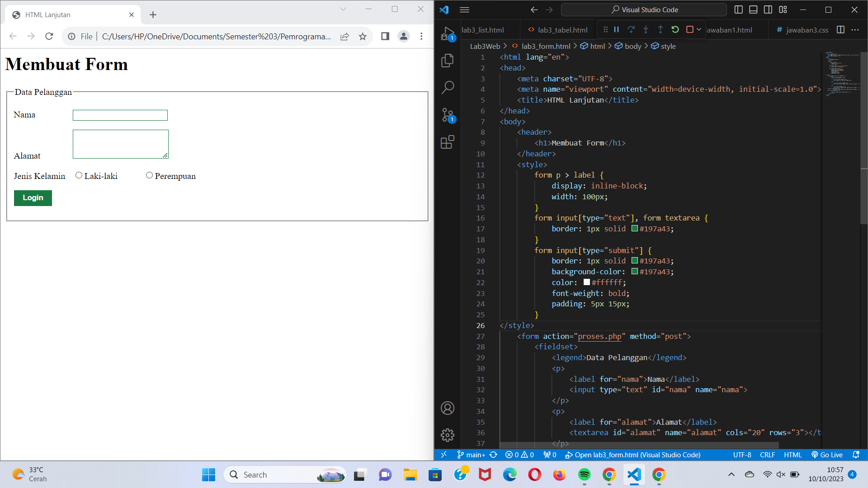This screenshot has height=488, width=868.
Task: Open the Source Control view
Action: point(448,115)
